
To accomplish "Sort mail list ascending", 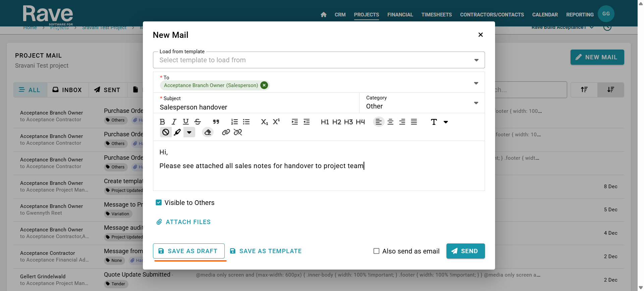I will (x=584, y=90).
